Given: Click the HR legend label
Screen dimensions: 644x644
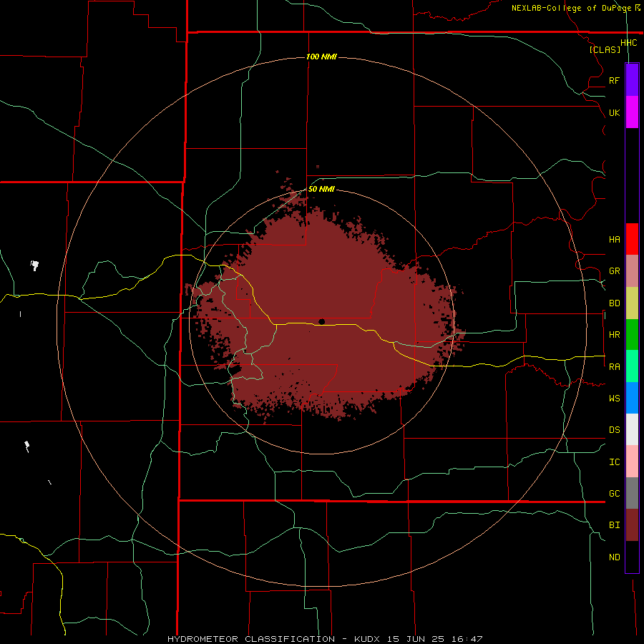Looking at the screenshot, I should (x=614, y=335).
